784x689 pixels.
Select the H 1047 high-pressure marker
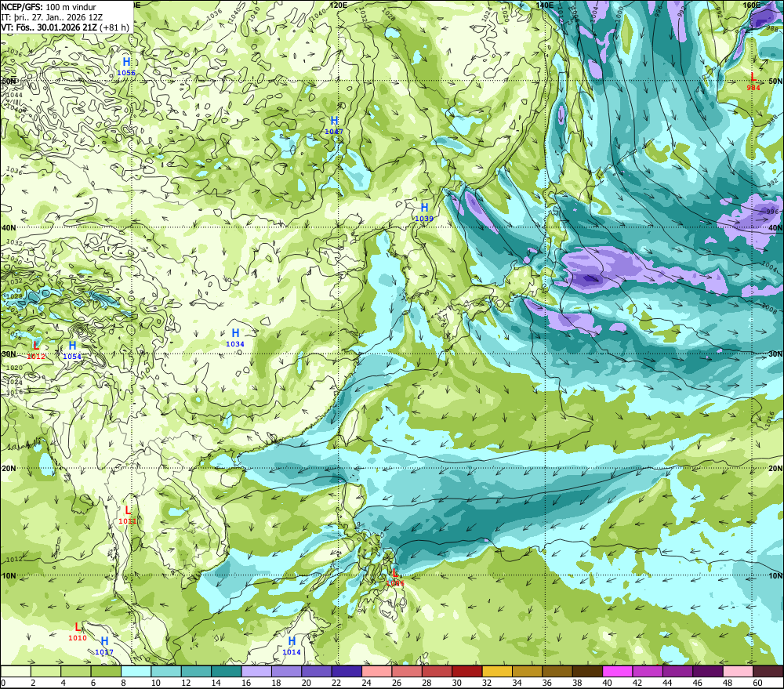[334, 125]
